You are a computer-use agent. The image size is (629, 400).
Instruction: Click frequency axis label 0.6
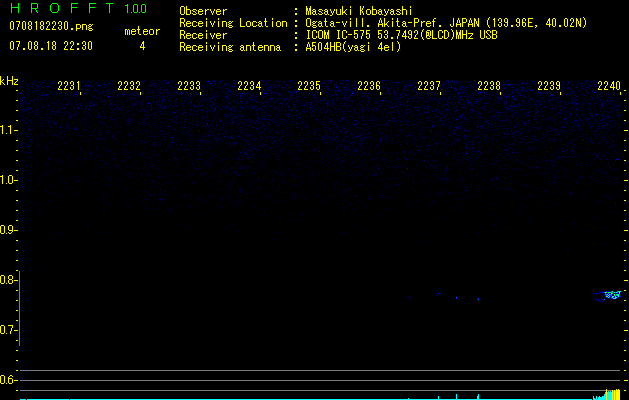9,380
